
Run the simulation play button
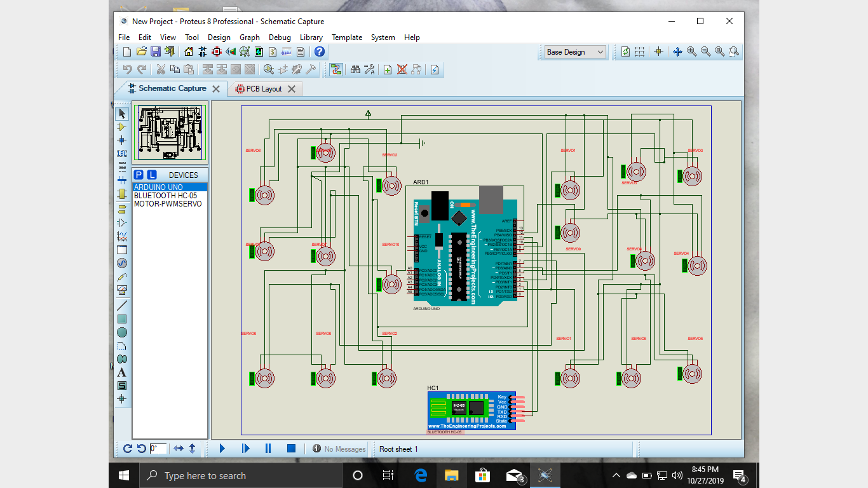[222, 449]
